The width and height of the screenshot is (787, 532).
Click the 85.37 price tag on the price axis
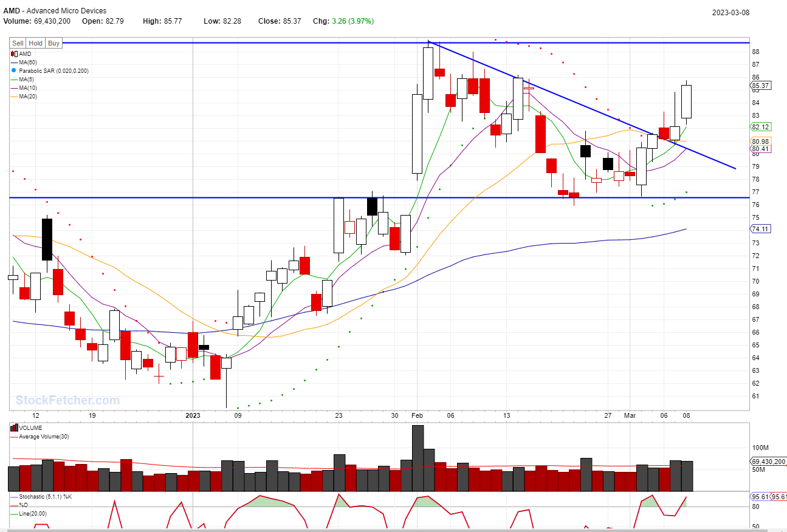pos(761,86)
